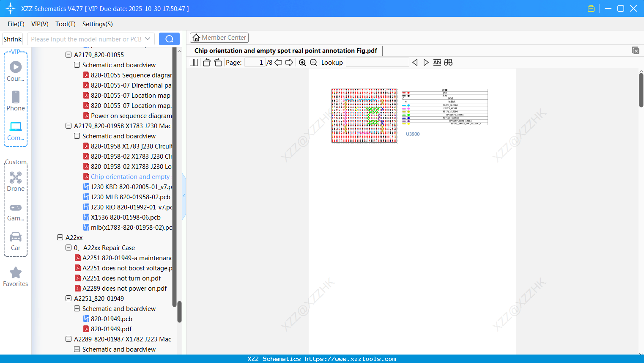Click the blue search button
The image size is (644, 363).
(169, 39)
